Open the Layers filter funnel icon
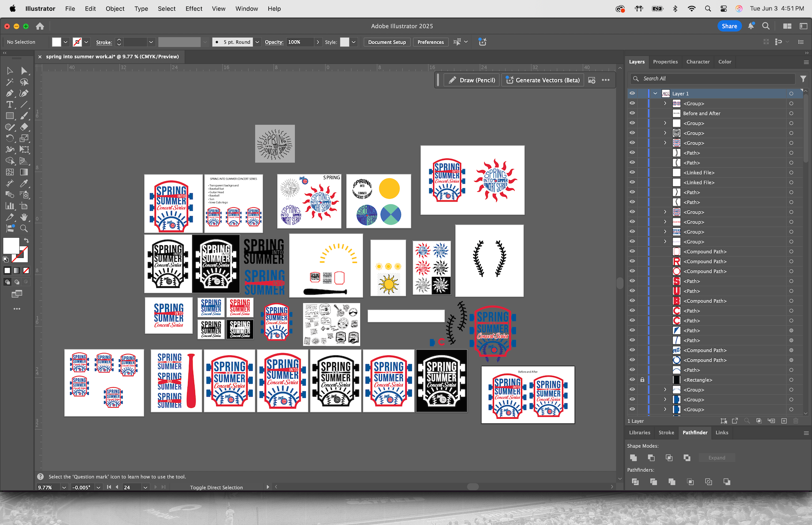Viewport: 812px width, 525px height. 804,79
